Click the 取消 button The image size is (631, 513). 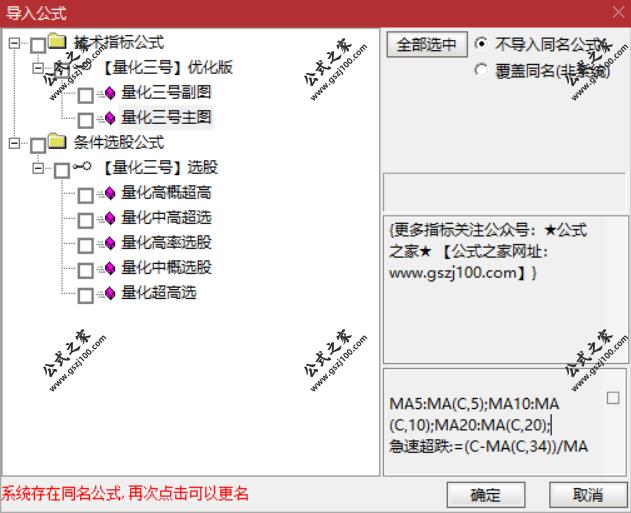588,494
